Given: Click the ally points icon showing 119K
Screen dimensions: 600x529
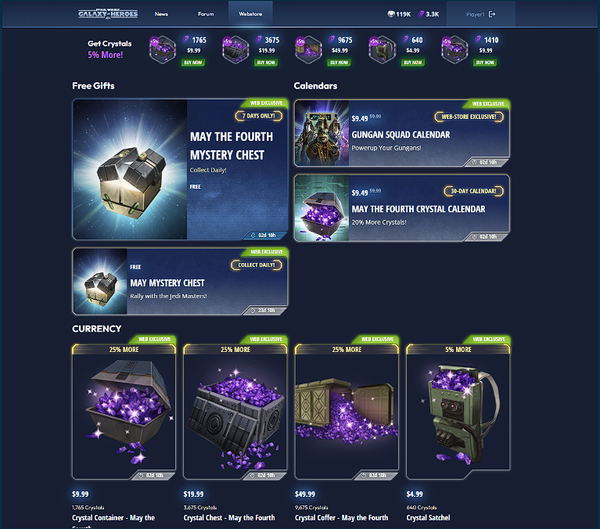Looking at the screenshot, I should (391, 14).
